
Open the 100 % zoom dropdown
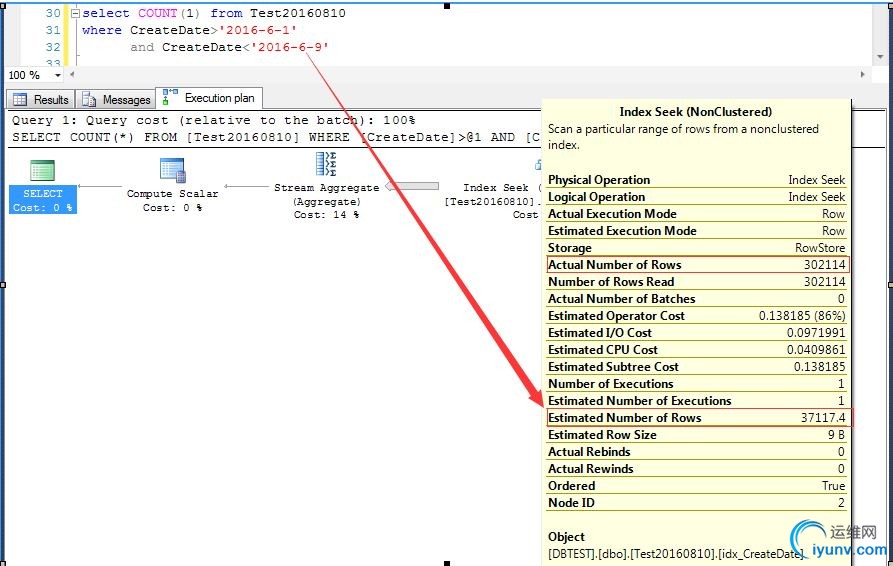pos(58,75)
